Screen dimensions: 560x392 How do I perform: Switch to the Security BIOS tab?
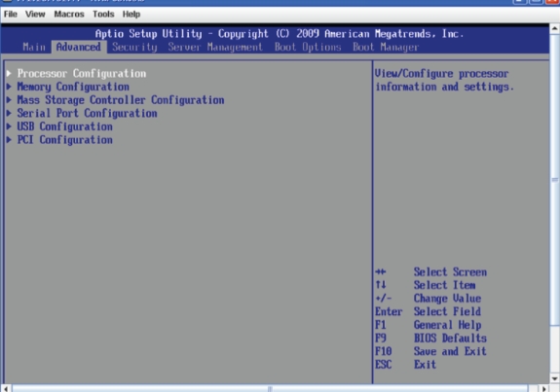tap(134, 47)
